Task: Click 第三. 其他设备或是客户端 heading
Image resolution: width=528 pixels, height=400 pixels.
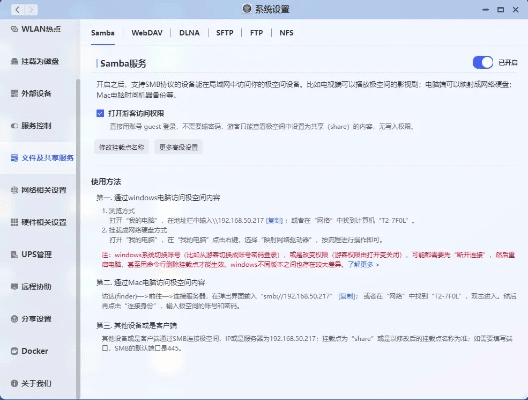Action: point(136,326)
